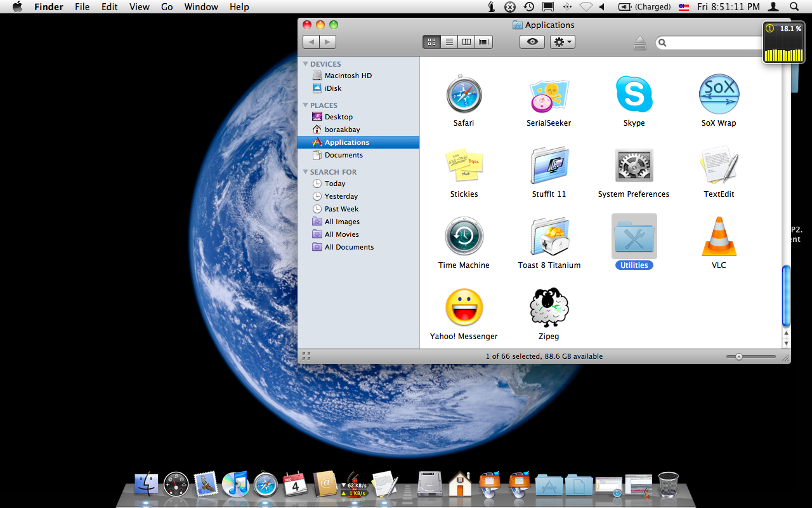812x508 pixels.
Task: Select the SerialSeeker application icon
Action: pos(549,95)
